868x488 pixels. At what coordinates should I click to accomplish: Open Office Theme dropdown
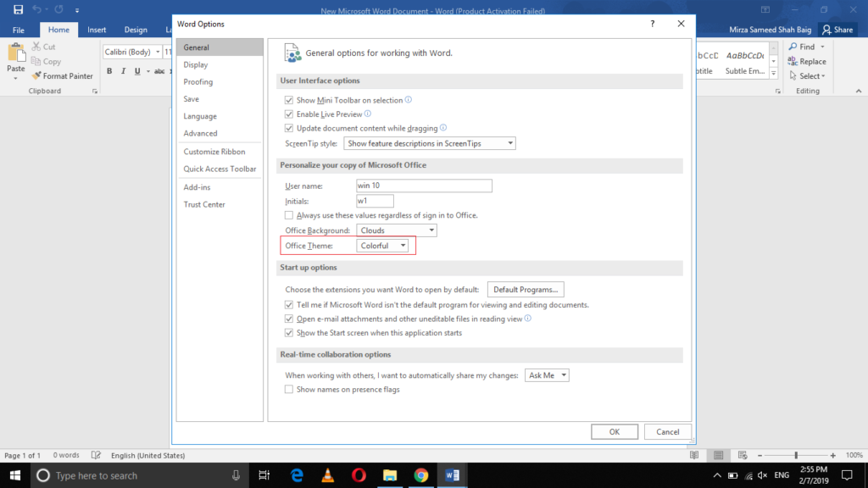coord(382,246)
